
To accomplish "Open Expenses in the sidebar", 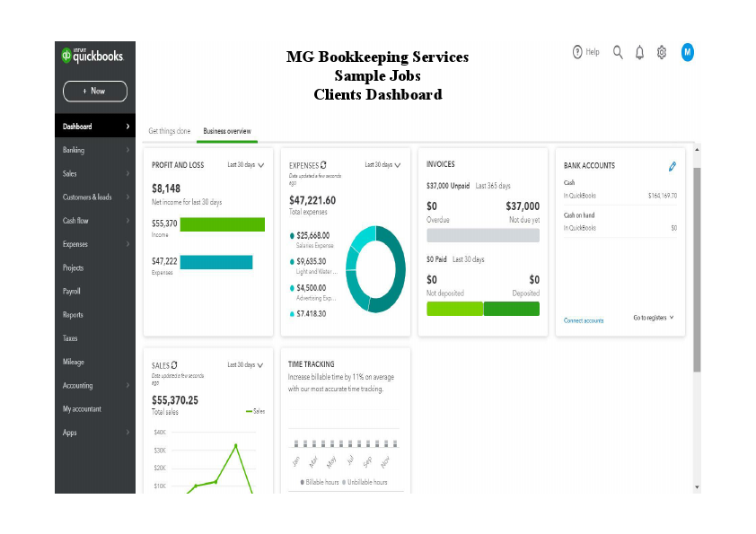I will [95, 244].
